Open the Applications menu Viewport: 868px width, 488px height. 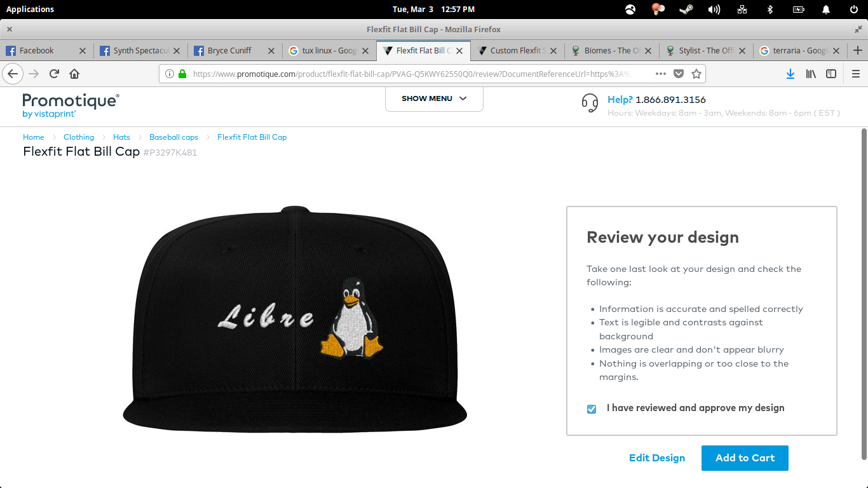tap(30, 9)
